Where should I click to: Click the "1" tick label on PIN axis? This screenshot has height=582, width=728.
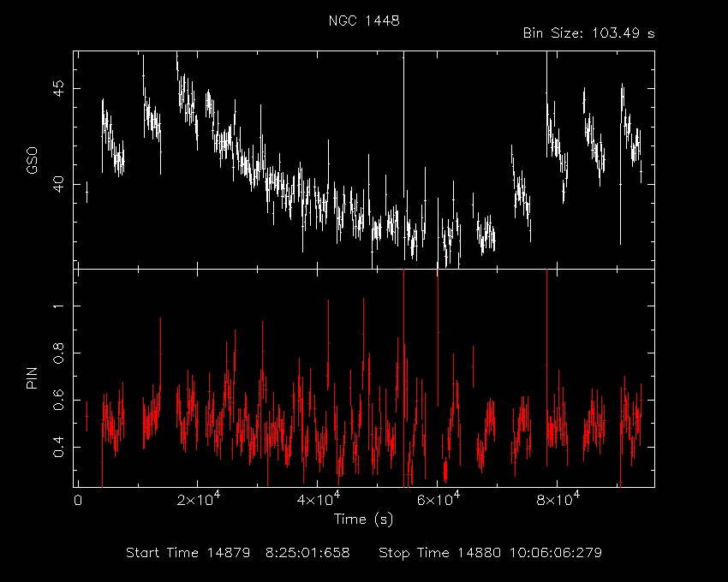pyautogui.click(x=58, y=306)
